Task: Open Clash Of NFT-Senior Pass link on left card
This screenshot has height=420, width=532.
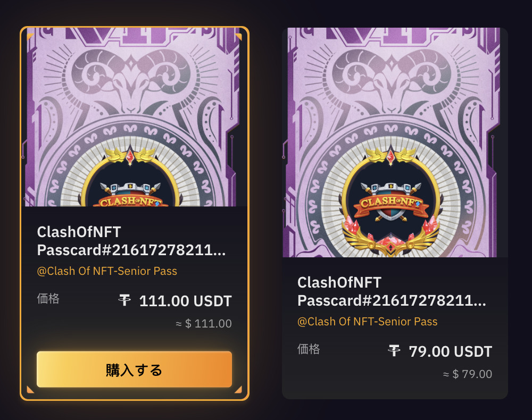Action: pyautogui.click(x=107, y=271)
